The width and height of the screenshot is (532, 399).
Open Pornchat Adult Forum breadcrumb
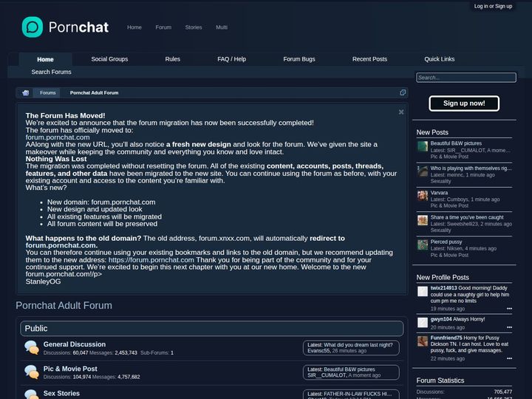click(x=94, y=92)
